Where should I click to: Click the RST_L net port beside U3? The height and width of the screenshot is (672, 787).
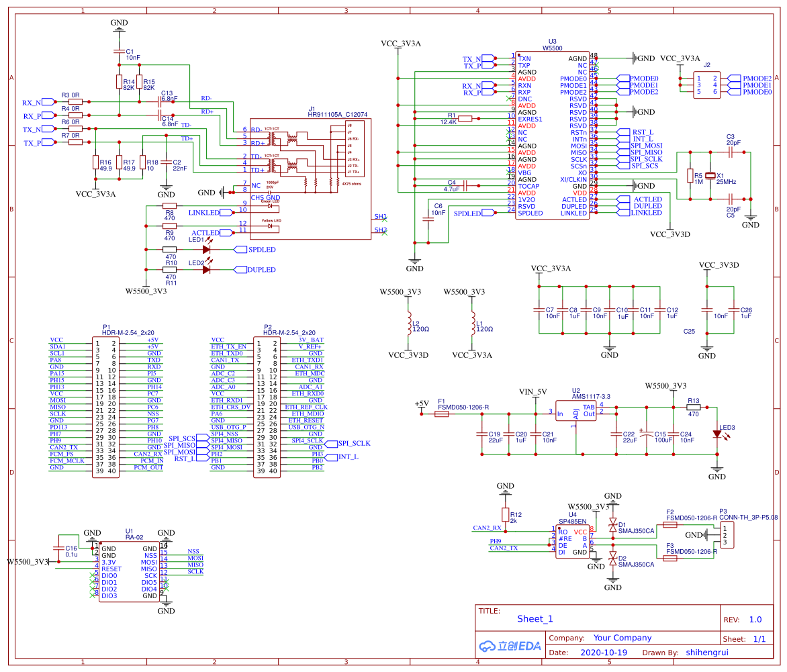point(635,132)
